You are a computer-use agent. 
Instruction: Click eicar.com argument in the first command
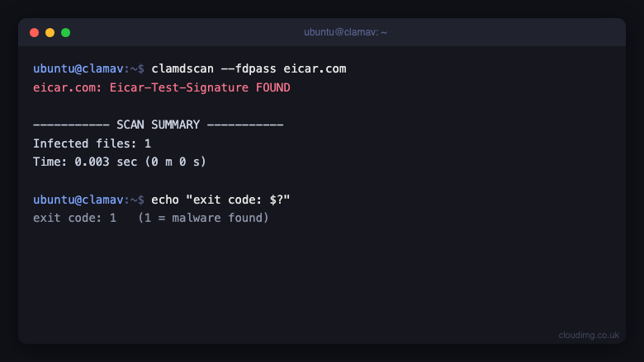(315, 69)
